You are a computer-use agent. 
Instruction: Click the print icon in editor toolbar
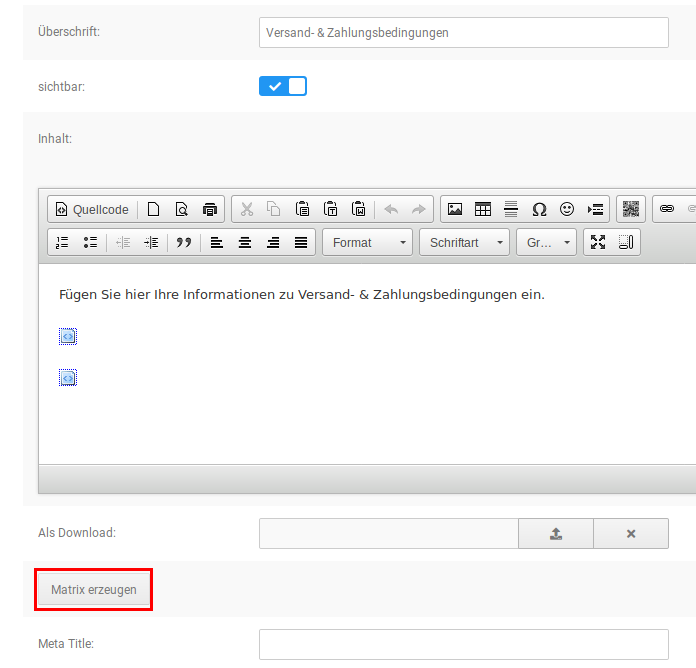(210, 209)
